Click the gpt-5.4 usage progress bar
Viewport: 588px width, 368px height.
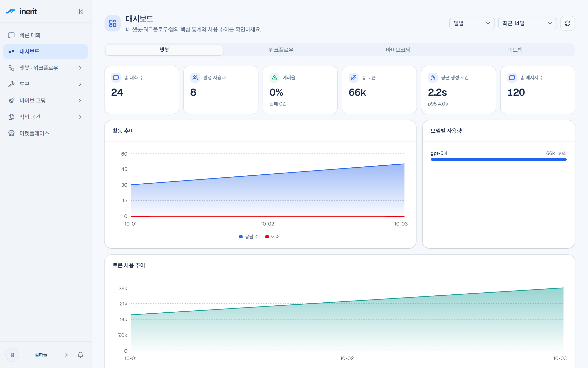(x=499, y=159)
